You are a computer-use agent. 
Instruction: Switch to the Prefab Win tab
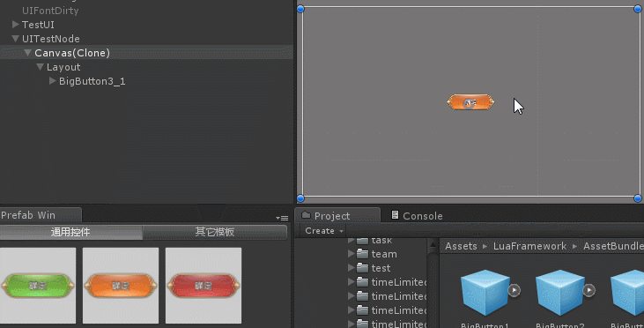tap(41, 215)
